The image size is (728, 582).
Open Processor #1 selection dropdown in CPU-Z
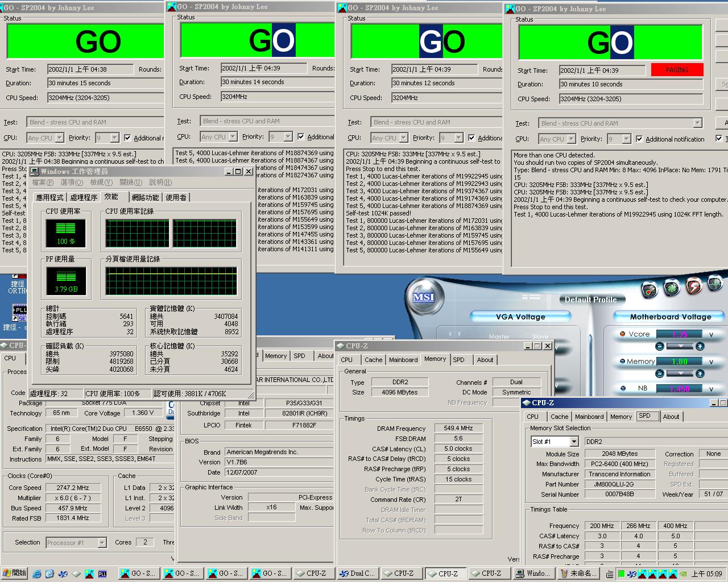click(x=102, y=543)
